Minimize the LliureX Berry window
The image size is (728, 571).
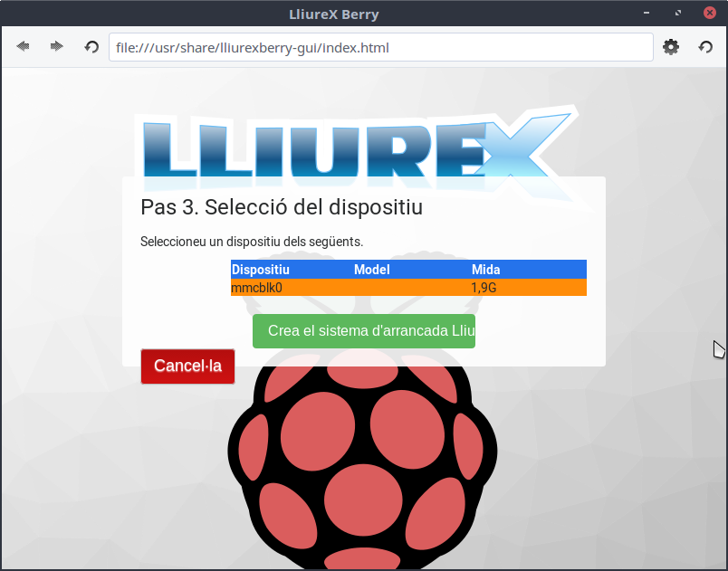coord(647,14)
